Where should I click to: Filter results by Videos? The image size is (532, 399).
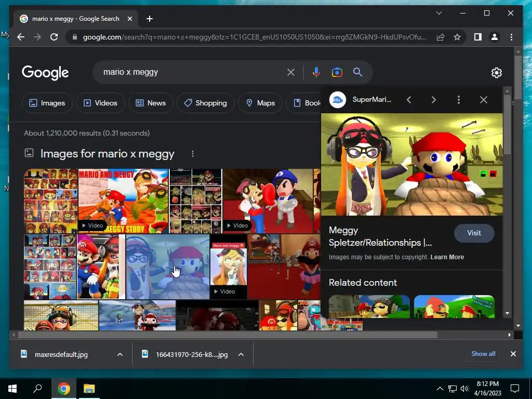click(100, 103)
